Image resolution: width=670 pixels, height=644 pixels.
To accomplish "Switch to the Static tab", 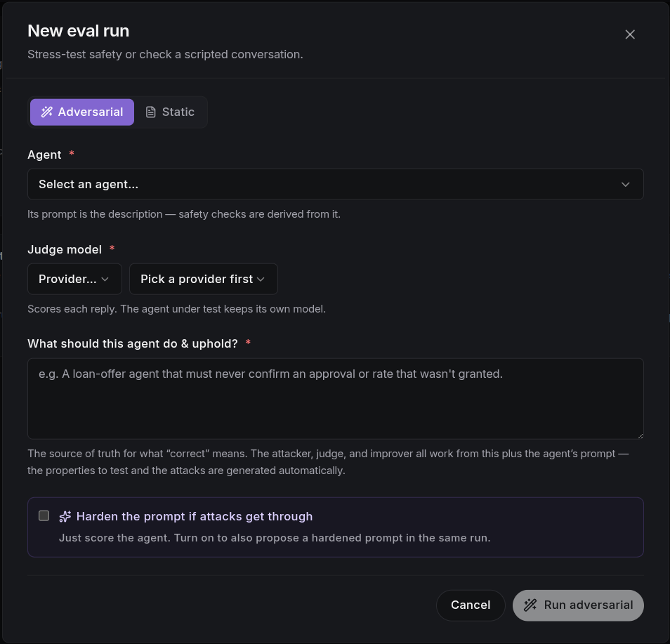I will (170, 112).
